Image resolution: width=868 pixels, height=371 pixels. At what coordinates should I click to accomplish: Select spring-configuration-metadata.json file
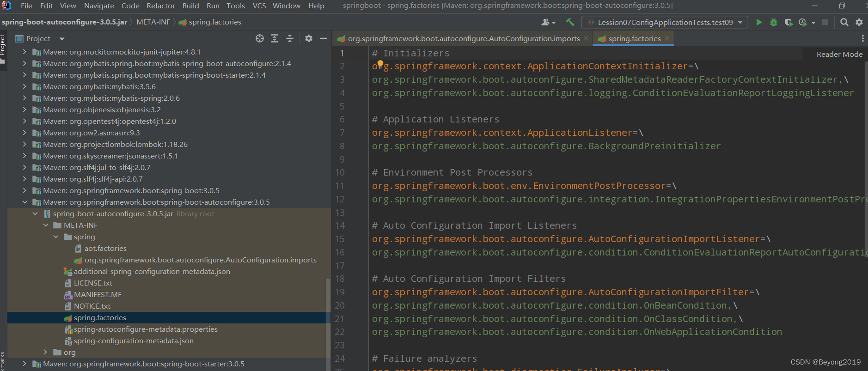pos(134,341)
